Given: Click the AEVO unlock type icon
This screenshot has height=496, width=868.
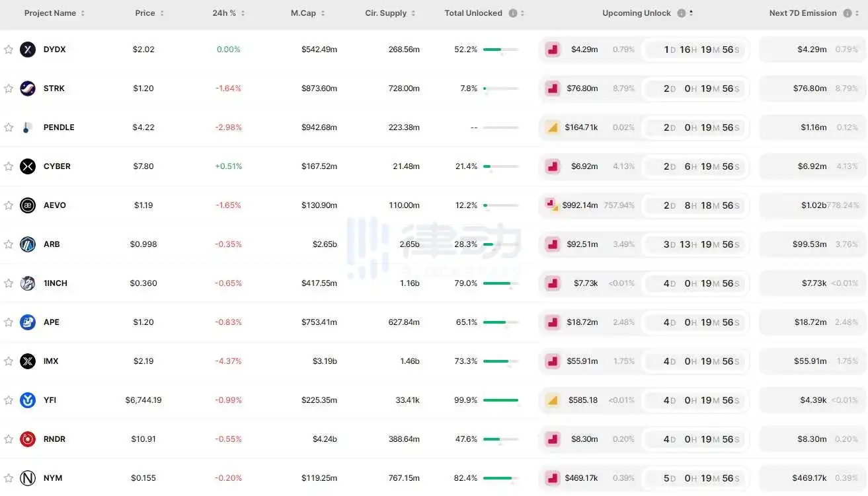Looking at the screenshot, I should coord(551,205).
